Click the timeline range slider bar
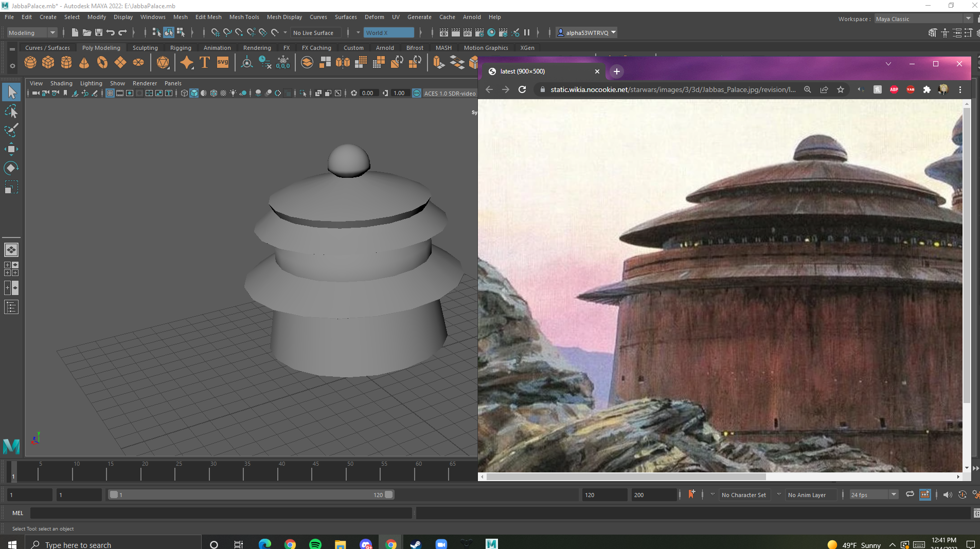The width and height of the screenshot is (980, 549). click(252, 495)
